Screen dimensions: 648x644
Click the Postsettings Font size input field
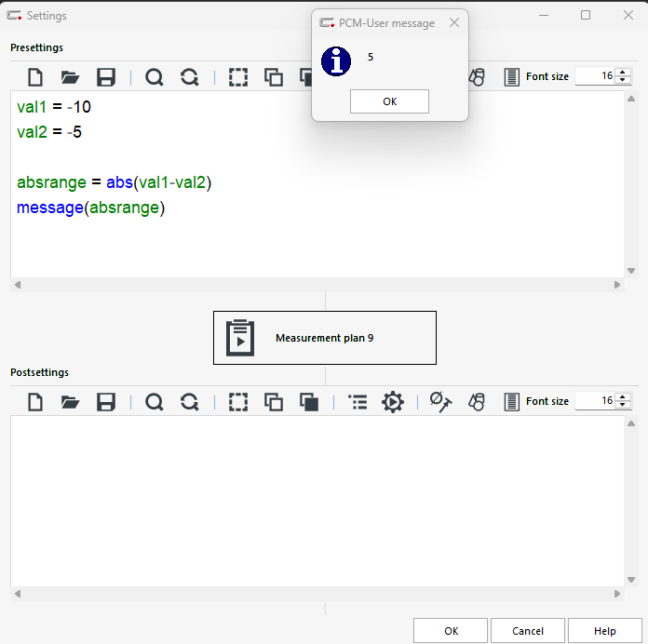point(594,401)
